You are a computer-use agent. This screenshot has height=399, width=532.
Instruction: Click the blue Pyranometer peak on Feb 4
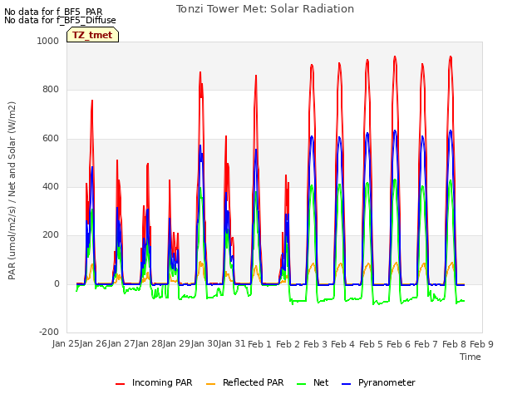pyautogui.click(x=339, y=137)
